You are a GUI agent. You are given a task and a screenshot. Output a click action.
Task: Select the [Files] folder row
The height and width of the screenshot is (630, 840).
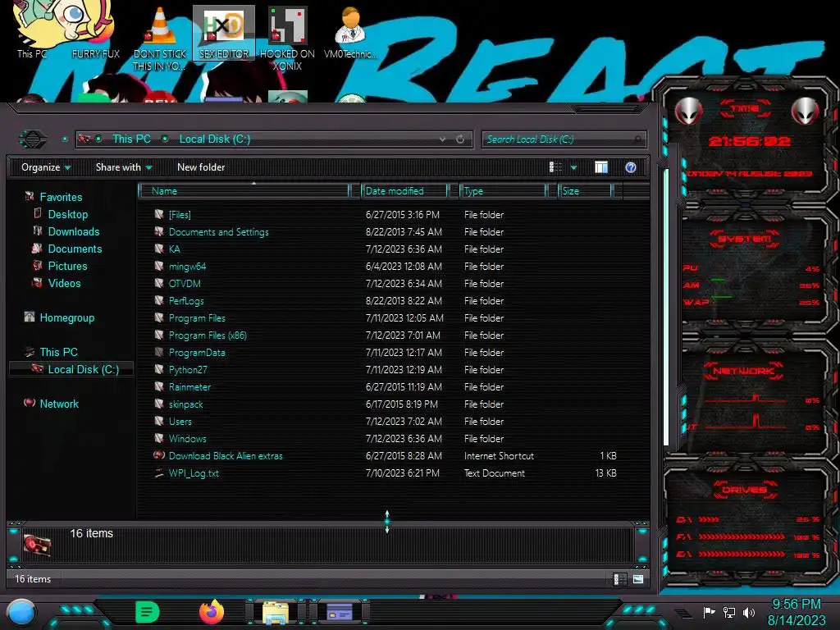(386, 215)
